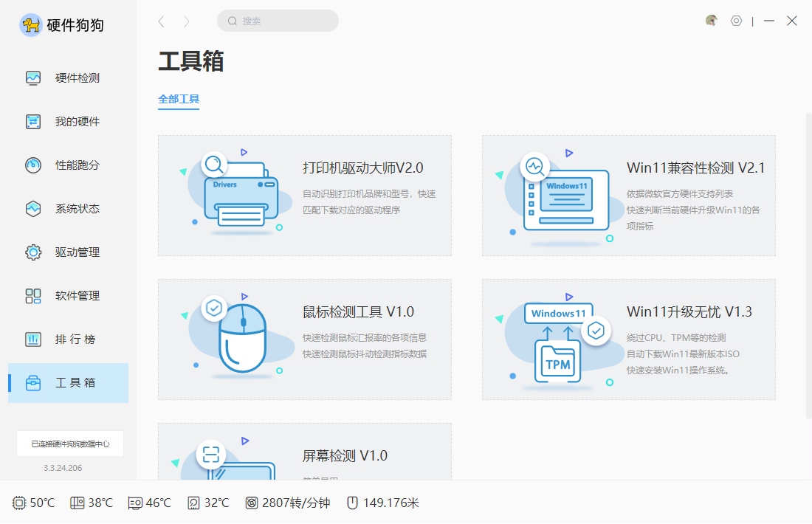
Task: Click the hard disk temperature icon at 32°C
Action: click(x=193, y=503)
